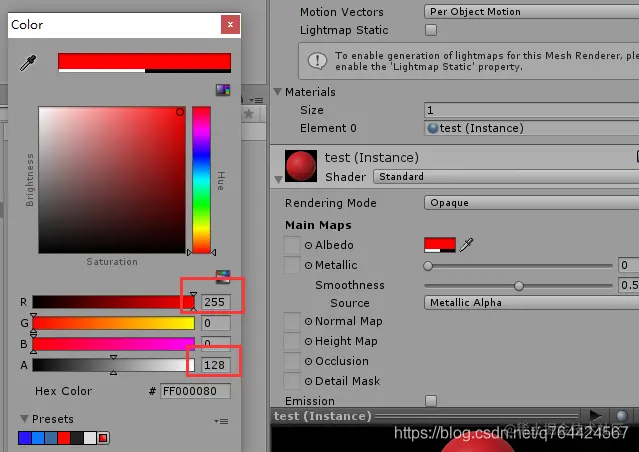Open the texture picker circle beside Height Map
The image size is (639, 452).
click(308, 342)
